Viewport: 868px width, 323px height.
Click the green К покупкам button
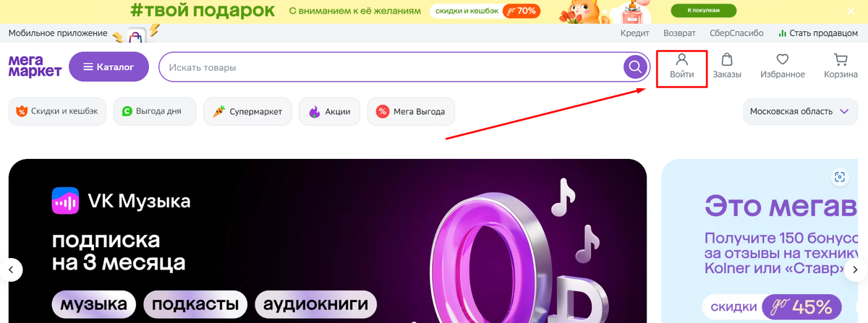[x=704, y=11]
